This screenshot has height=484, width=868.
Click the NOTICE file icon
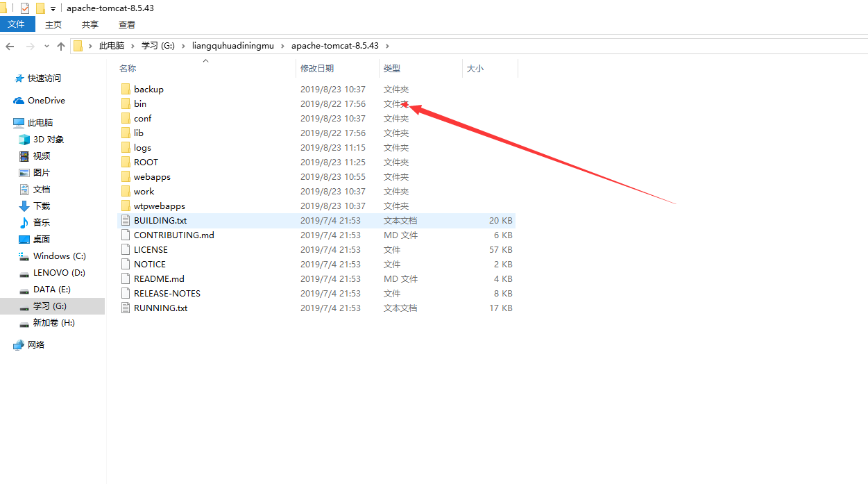[126, 264]
